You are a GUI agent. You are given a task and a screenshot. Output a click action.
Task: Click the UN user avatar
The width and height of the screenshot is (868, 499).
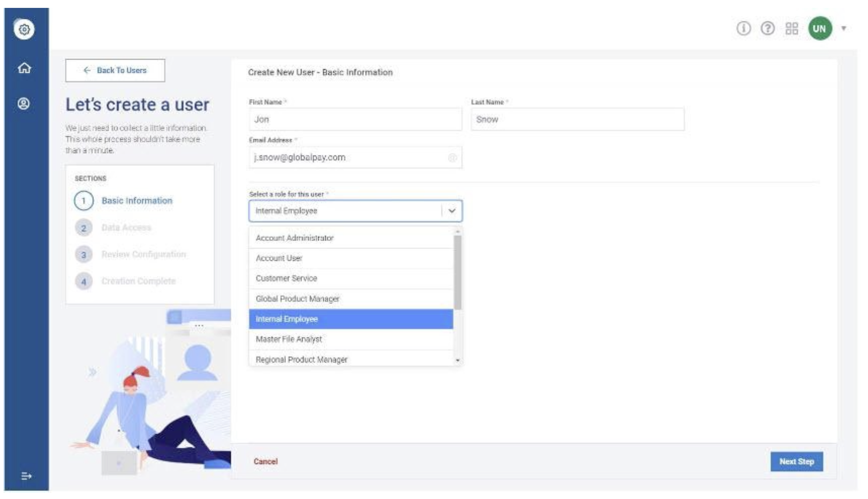coord(819,29)
